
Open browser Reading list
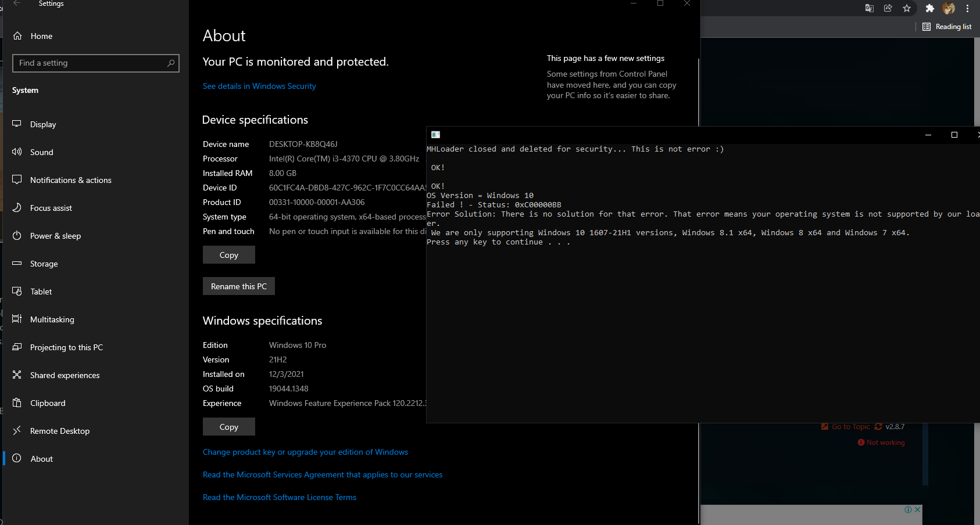pyautogui.click(x=947, y=27)
